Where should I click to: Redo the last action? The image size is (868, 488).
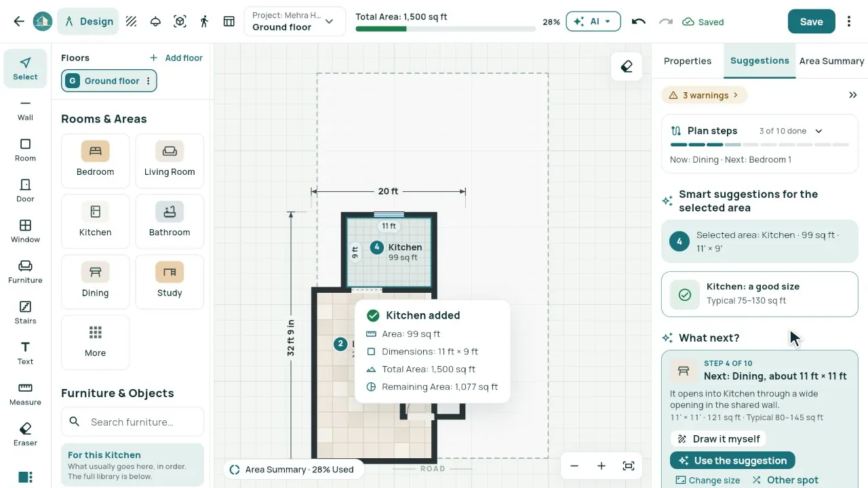[x=666, y=22]
